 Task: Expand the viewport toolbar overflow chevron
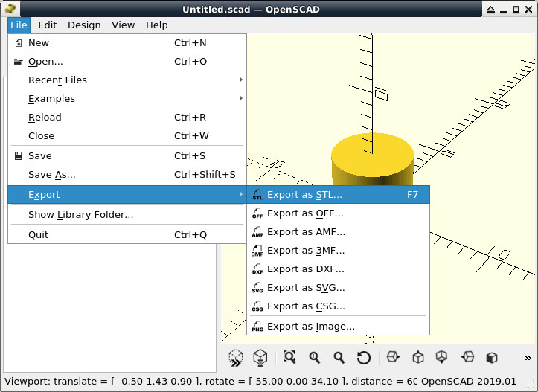528,358
